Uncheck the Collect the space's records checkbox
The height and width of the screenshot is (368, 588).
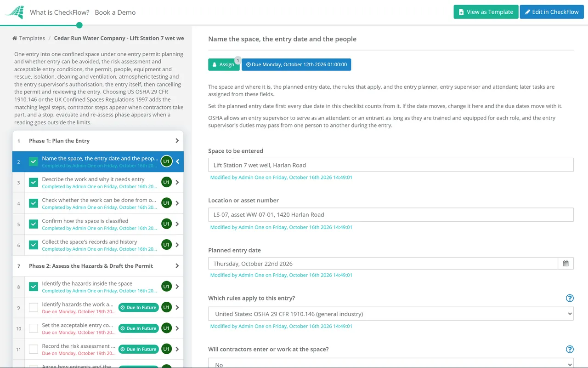(34, 245)
